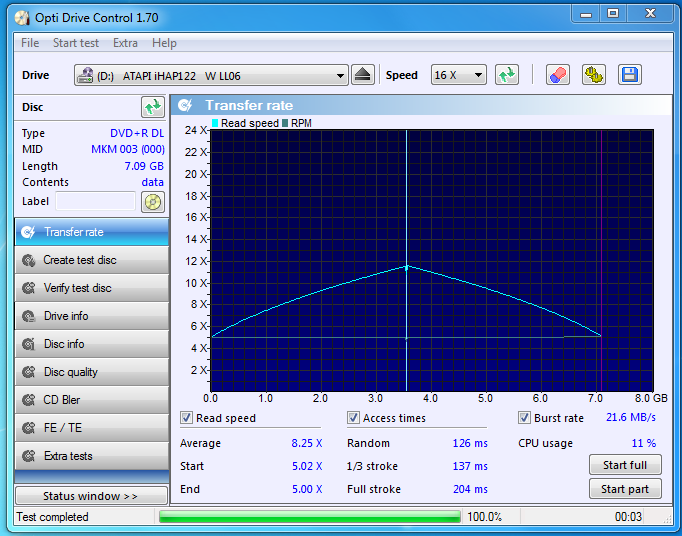Click the Read speed legend color box
The image size is (682, 536).
pyautogui.click(x=215, y=123)
